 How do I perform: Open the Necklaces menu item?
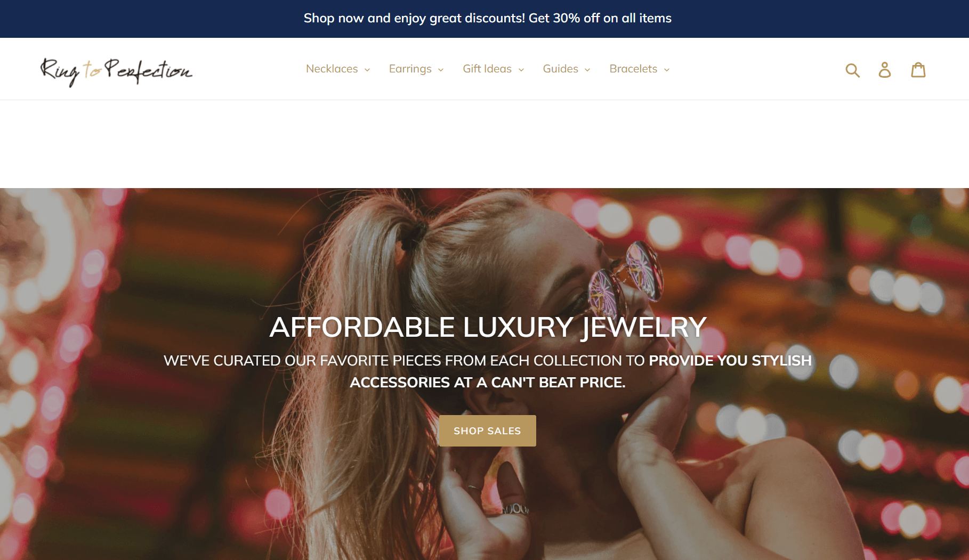point(332,69)
